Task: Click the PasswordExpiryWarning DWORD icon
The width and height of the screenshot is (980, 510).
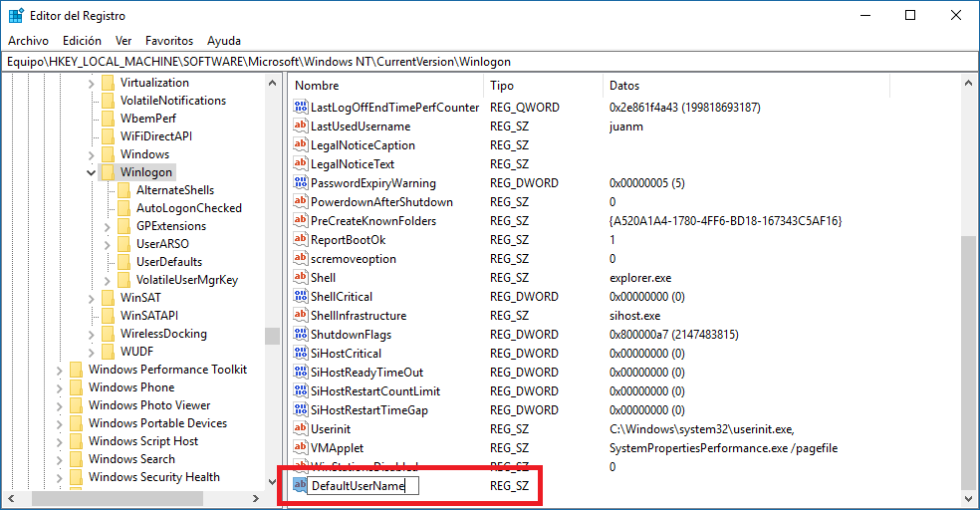Action: 301,182
